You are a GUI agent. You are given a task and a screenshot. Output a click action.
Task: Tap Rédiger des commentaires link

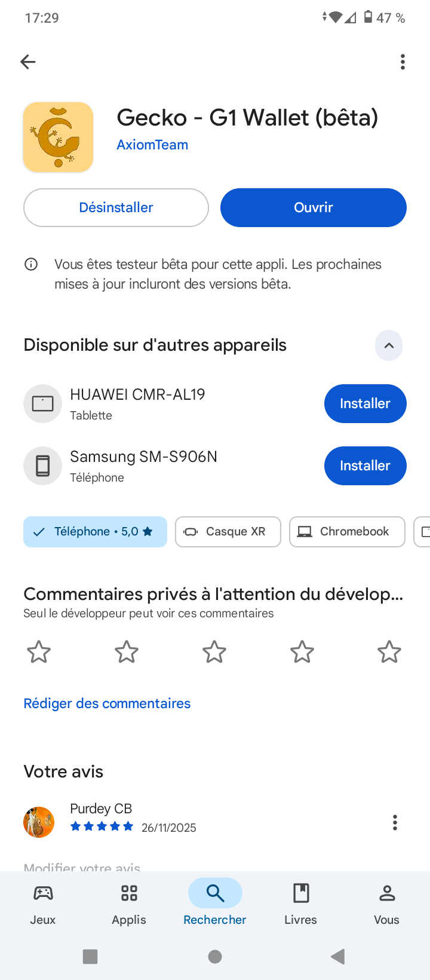click(107, 703)
